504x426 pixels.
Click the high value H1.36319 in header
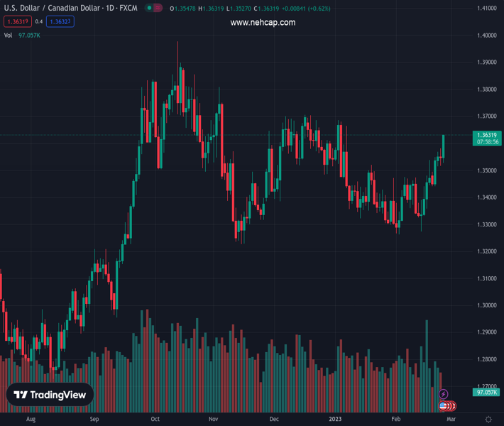[x=211, y=9]
